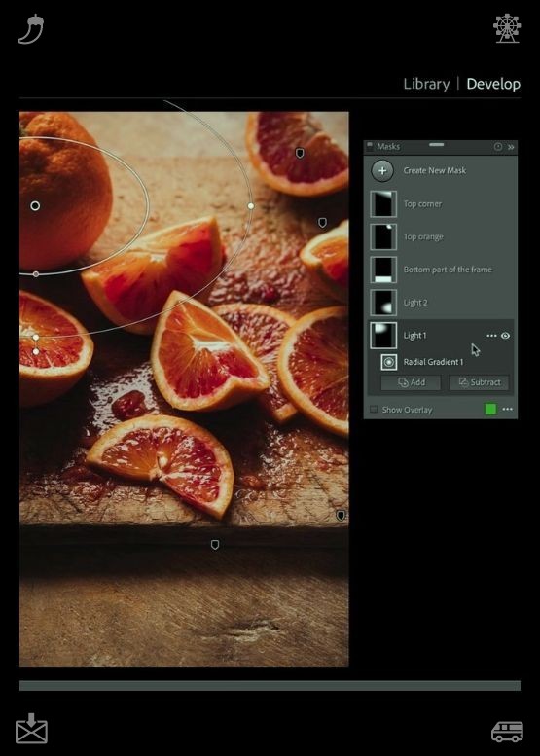
Task: Click the Radial Gradient 1 icon
Action: point(389,362)
